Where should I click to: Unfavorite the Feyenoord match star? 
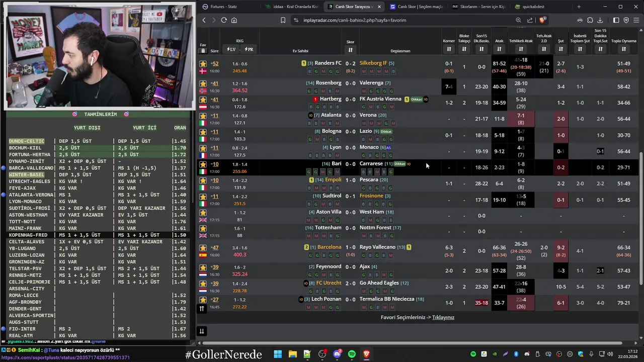[203, 267]
